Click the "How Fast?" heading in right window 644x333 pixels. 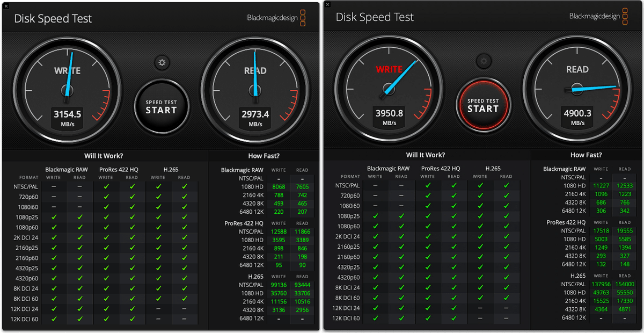tap(586, 155)
